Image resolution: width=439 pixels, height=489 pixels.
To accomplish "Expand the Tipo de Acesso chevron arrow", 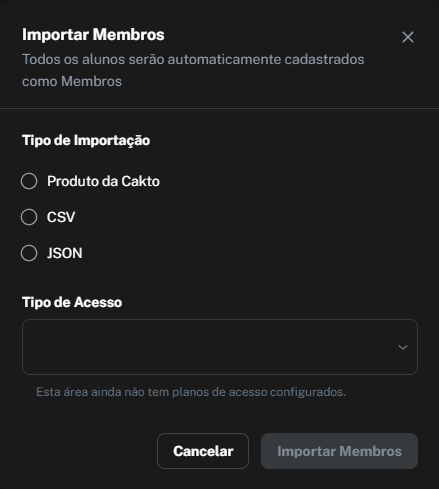I will [403, 347].
